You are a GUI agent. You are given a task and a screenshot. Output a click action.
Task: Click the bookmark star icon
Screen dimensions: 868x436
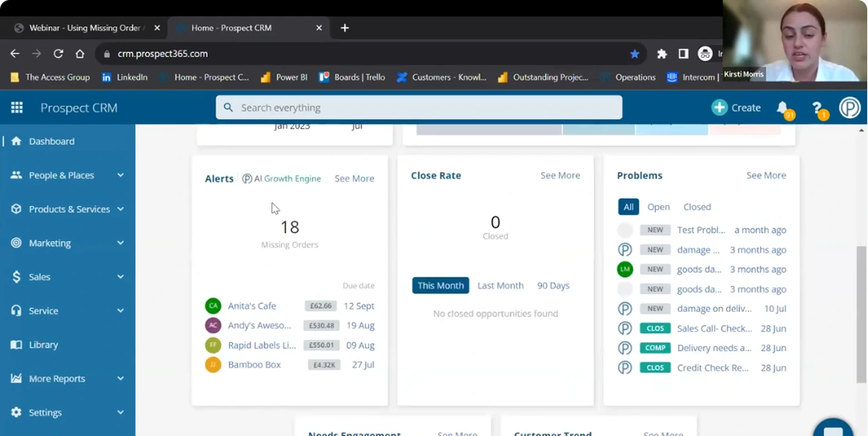pos(634,53)
